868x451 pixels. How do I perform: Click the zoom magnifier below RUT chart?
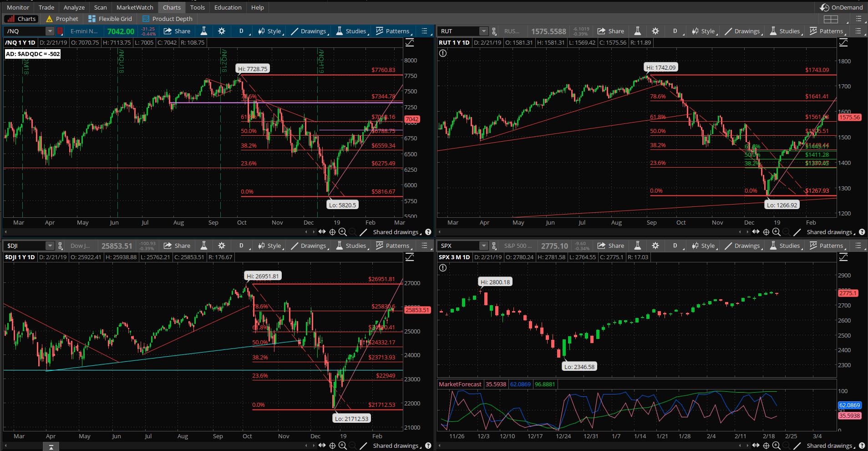pos(776,232)
